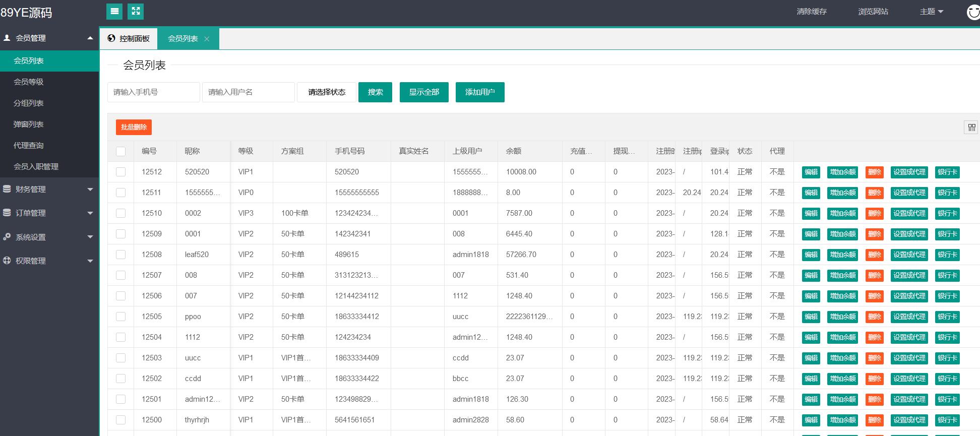This screenshot has height=436, width=980.
Task: Open 会员等级 in the sidebar
Action: pyautogui.click(x=29, y=82)
